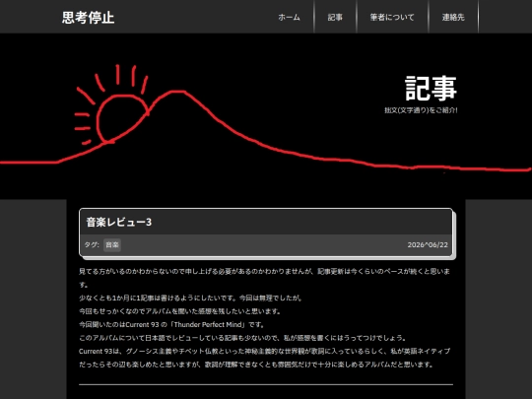Click the large 記事 page heading
Screen dimensions: 532x399
click(x=431, y=88)
